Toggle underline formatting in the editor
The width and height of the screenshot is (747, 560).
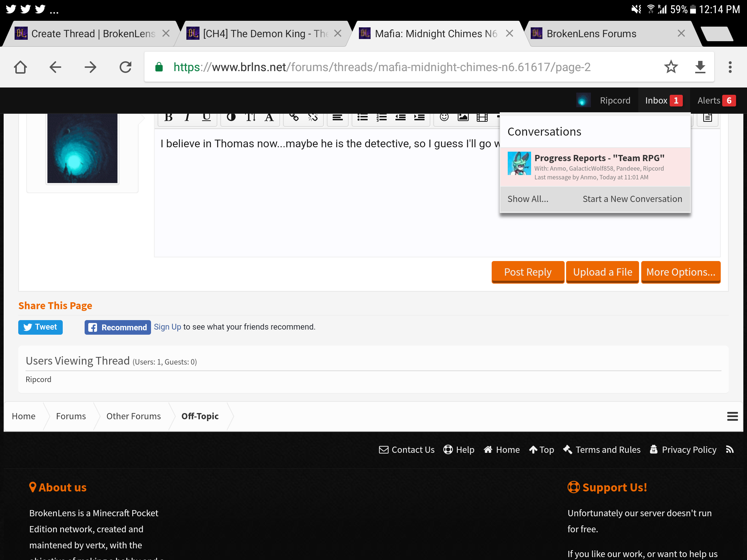[x=206, y=117]
